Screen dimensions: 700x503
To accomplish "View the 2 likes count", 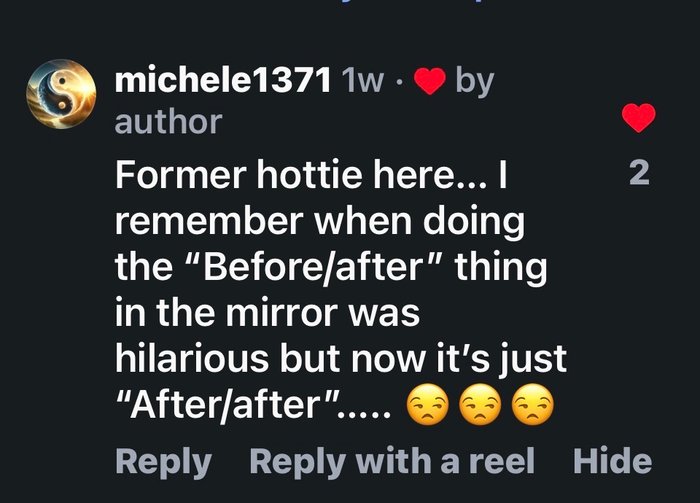I will coord(639,173).
